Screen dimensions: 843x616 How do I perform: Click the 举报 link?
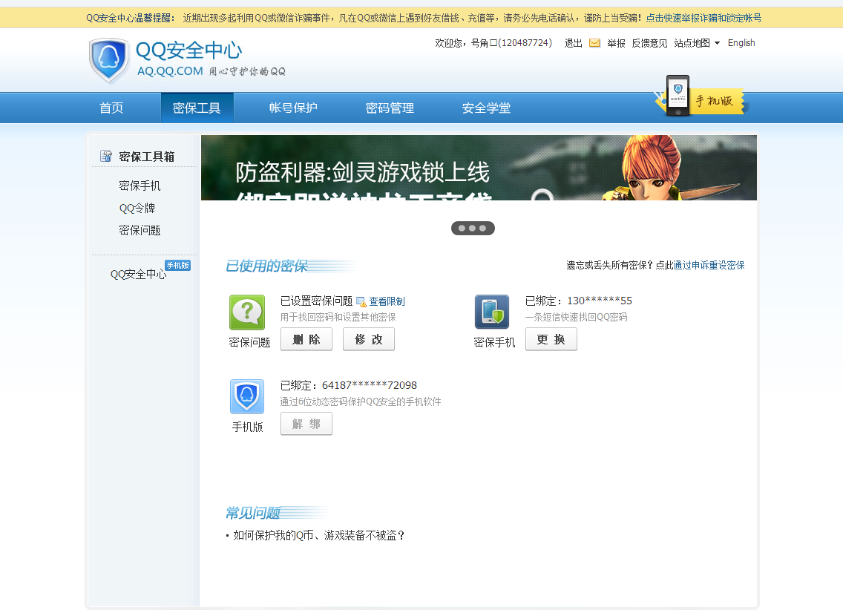[616, 43]
